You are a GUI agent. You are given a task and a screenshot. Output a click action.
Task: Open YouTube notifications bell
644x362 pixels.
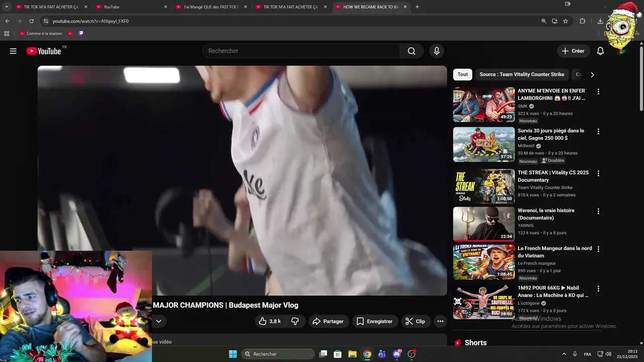tap(600, 51)
